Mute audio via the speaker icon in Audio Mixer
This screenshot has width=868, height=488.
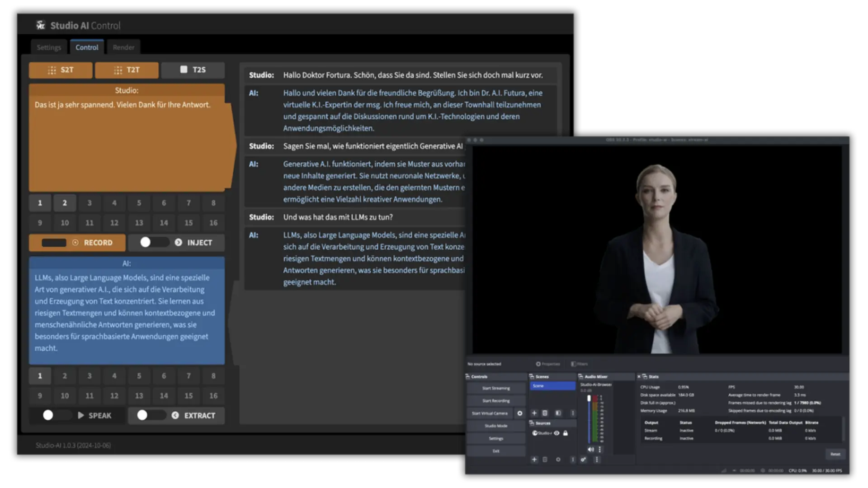click(x=591, y=450)
